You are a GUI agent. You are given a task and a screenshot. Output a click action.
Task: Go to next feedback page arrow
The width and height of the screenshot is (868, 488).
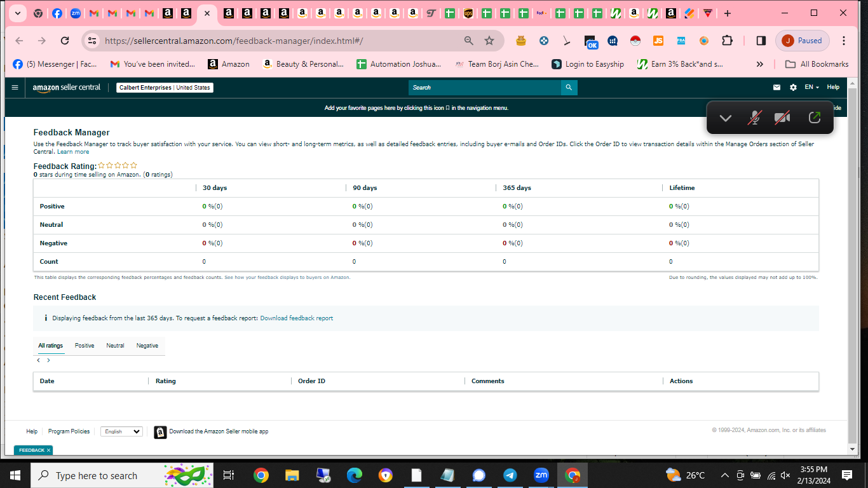[x=48, y=360]
